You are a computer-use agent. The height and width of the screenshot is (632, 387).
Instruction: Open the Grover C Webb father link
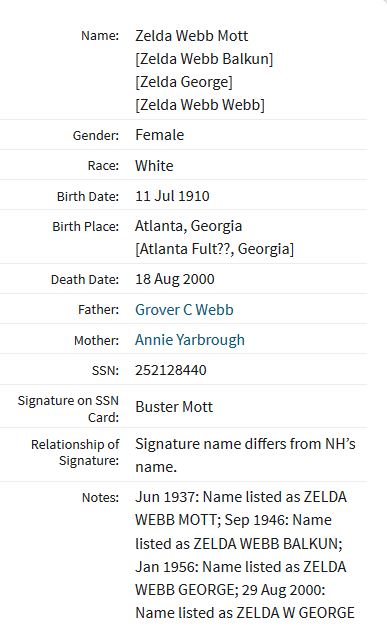(184, 310)
